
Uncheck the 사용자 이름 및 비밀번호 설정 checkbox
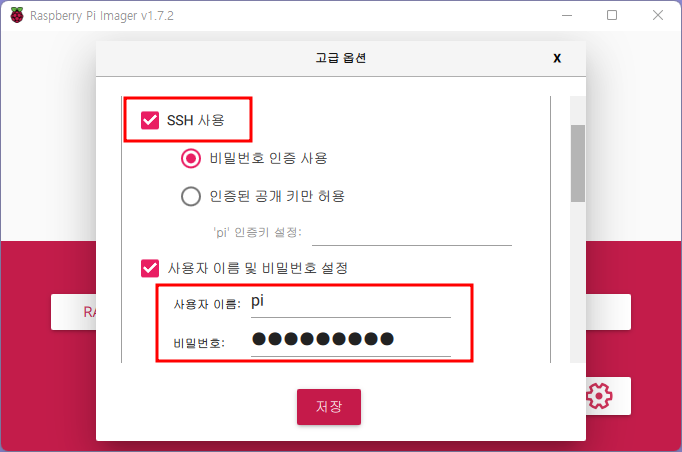[150, 268]
